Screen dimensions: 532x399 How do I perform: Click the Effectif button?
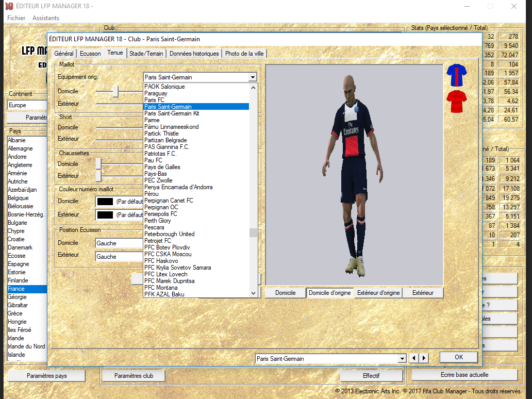tap(371, 376)
